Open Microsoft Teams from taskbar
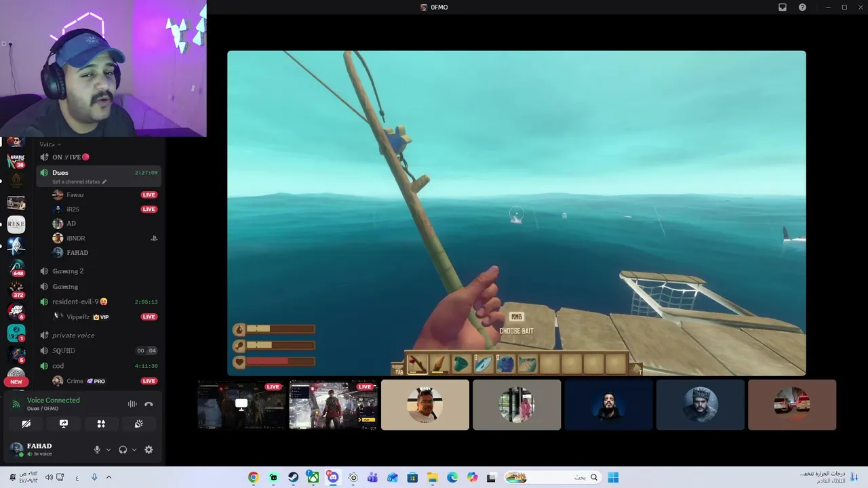The width and height of the screenshot is (868, 488). 372,478
